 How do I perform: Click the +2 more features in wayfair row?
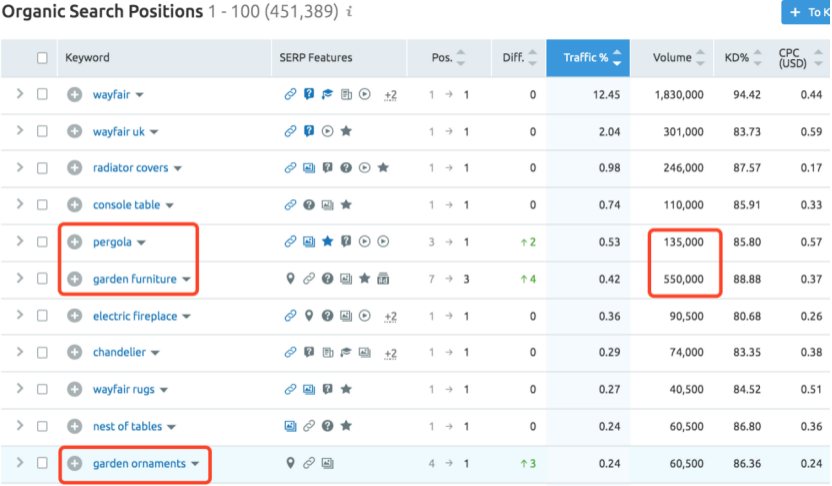coord(391,96)
